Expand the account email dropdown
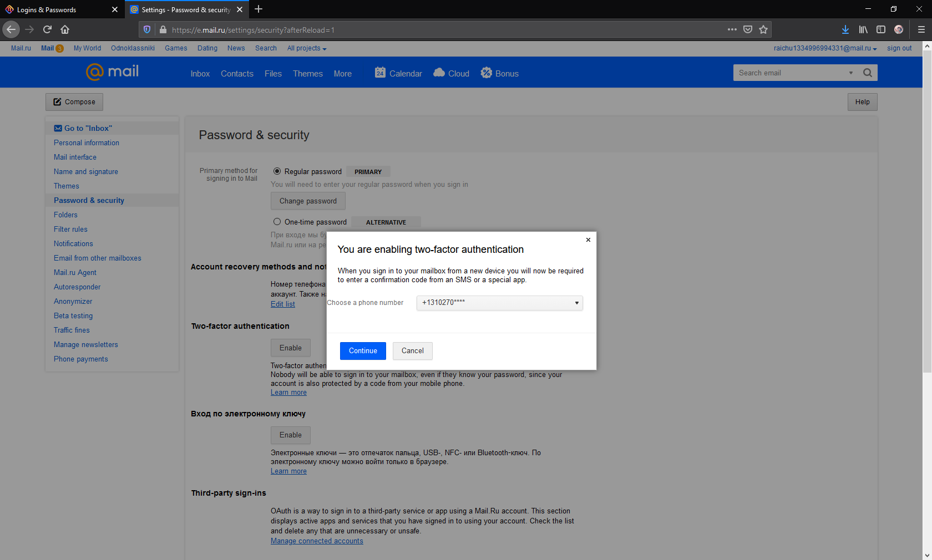932x560 pixels. point(825,48)
